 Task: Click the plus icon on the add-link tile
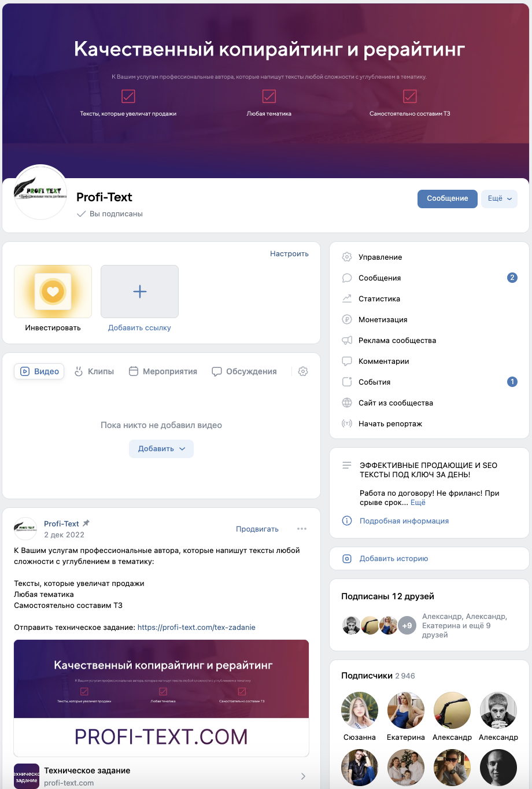tap(140, 292)
